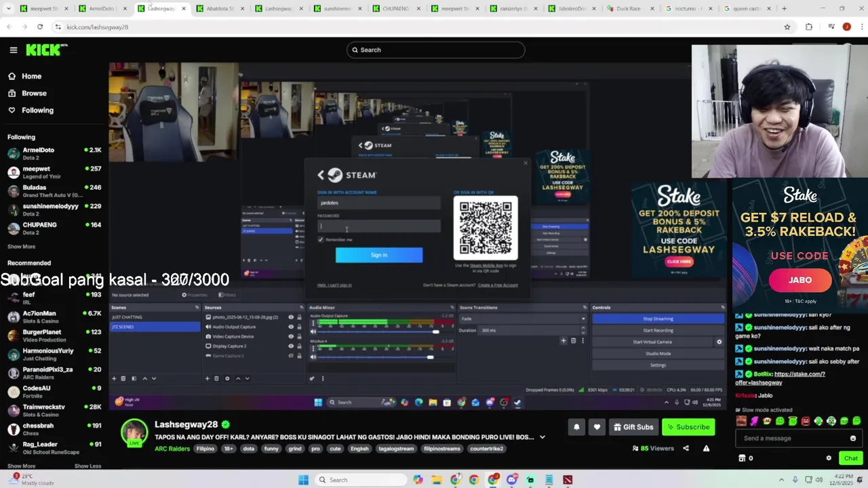Click the KICK logo
This screenshot has width=868, height=488.
click(x=46, y=49)
